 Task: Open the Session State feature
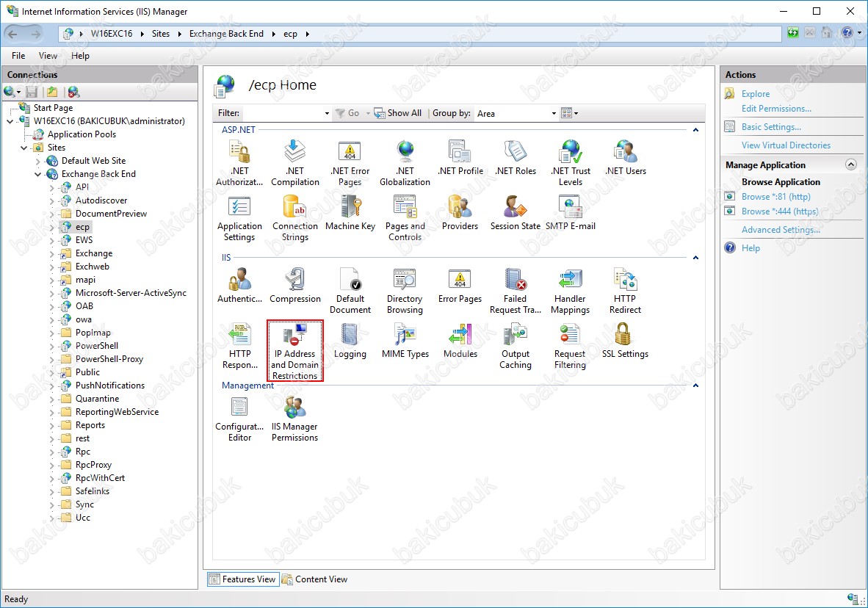[x=516, y=213]
